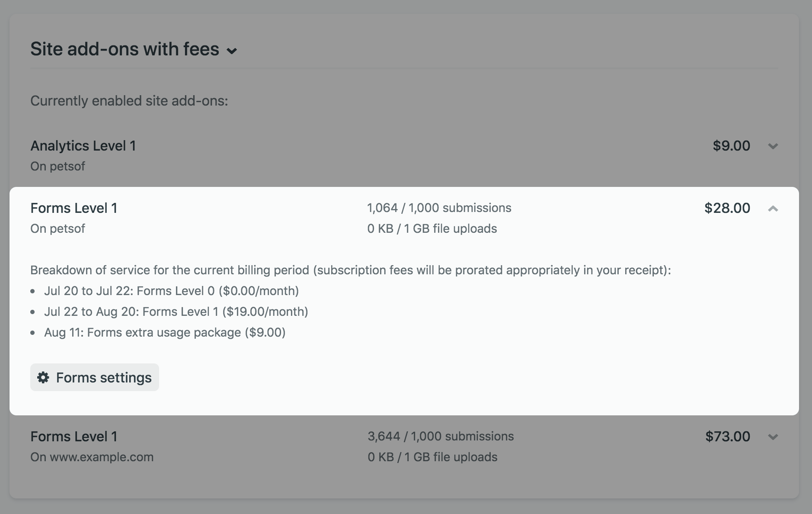The height and width of the screenshot is (514, 812).
Task: Select the Jul 22 to Aug 20 breakdown line
Action: (x=176, y=312)
